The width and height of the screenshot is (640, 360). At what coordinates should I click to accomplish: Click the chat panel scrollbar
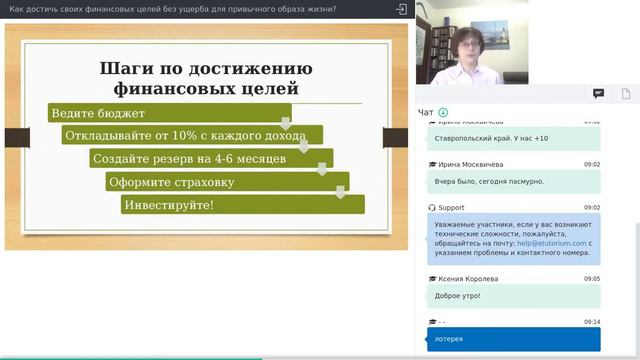click(x=638, y=290)
